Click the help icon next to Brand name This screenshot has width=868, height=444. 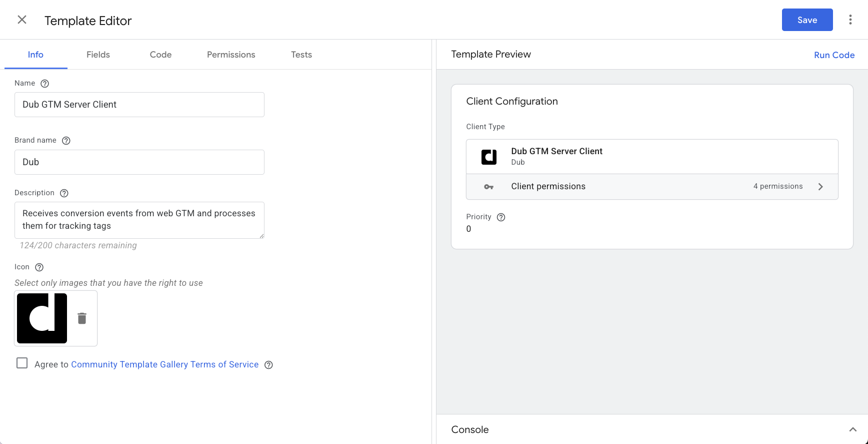tap(66, 141)
